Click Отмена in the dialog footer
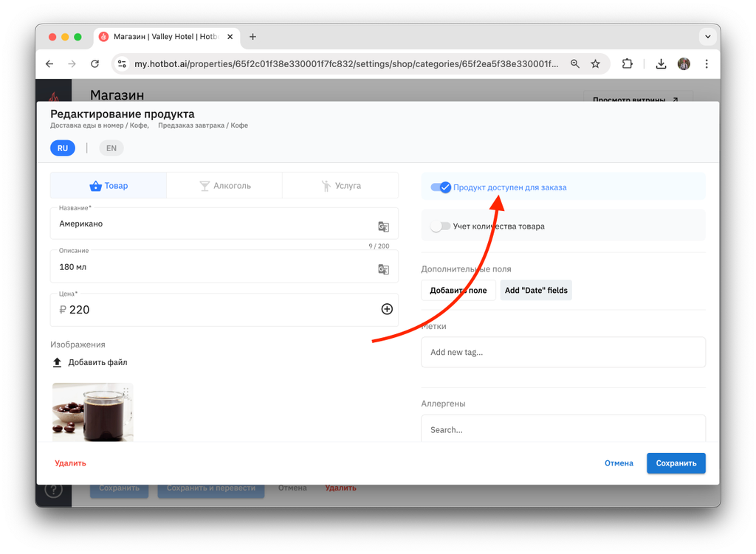 619,463
